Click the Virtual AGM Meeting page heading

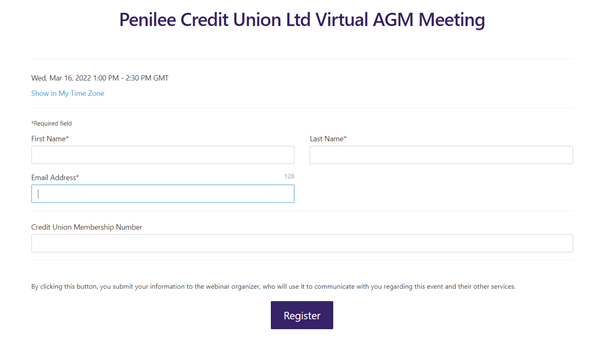302,20
